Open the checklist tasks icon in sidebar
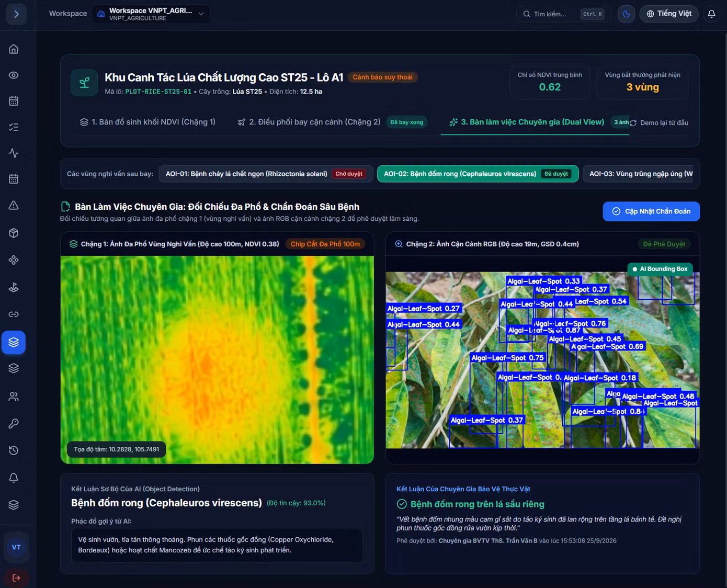Image resolution: width=727 pixels, height=588 pixels. coord(14,127)
